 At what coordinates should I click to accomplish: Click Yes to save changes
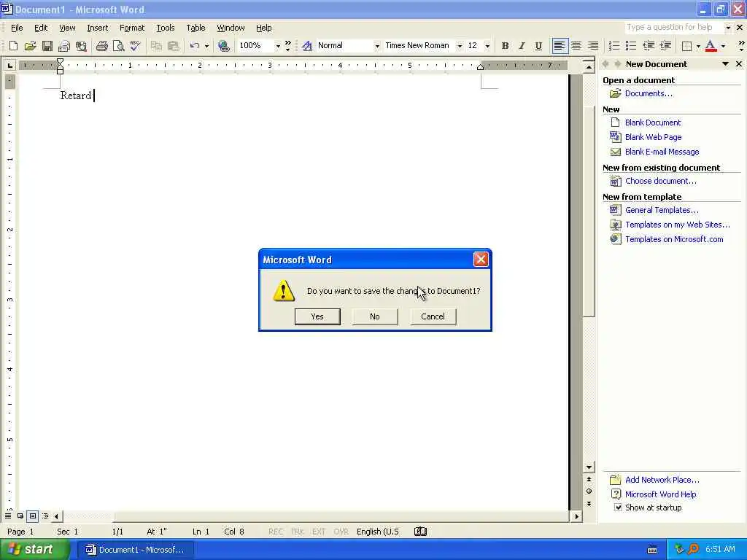pyautogui.click(x=317, y=316)
